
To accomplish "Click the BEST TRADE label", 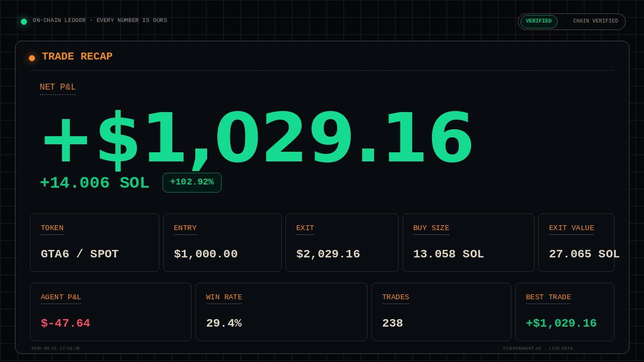I will click(548, 297).
